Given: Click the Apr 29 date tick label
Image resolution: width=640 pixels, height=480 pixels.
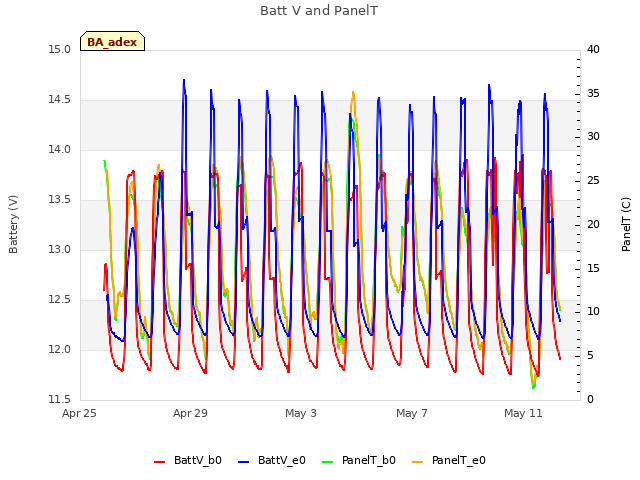Looking at the screenshot, I should tap(190, 413).
